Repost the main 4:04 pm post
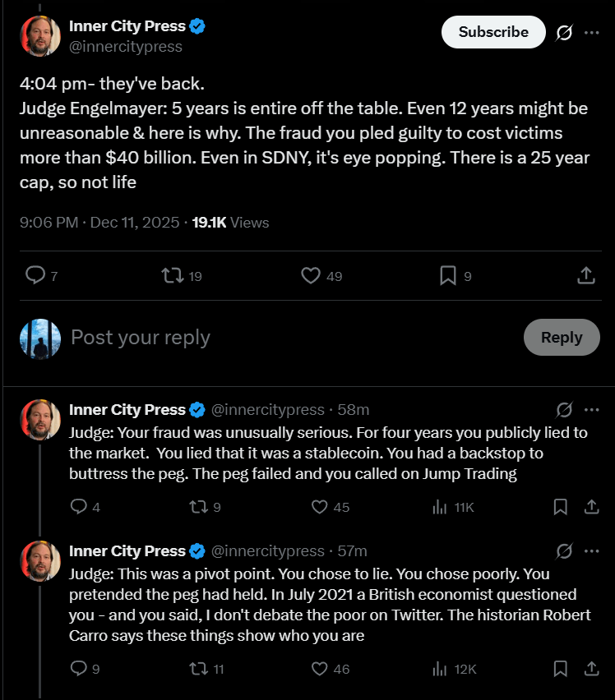Image resolution: width=615 pixels, height=700 pixels. point(173,275)
